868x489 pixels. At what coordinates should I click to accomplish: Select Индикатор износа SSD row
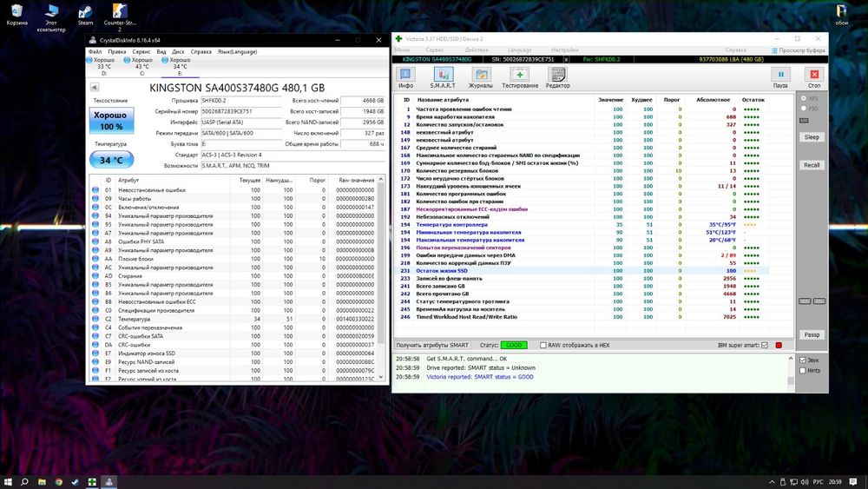click(x=233, y=354)
